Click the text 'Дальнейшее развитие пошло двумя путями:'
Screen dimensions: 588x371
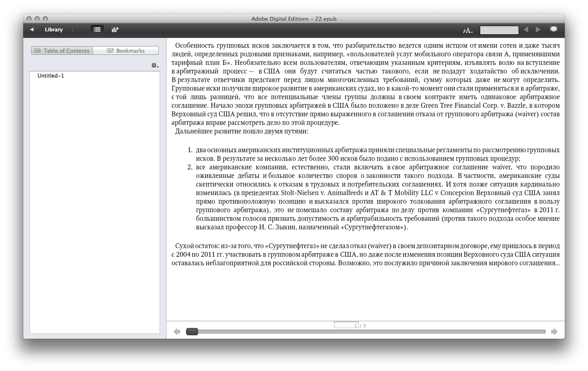(x=242, y=131)
